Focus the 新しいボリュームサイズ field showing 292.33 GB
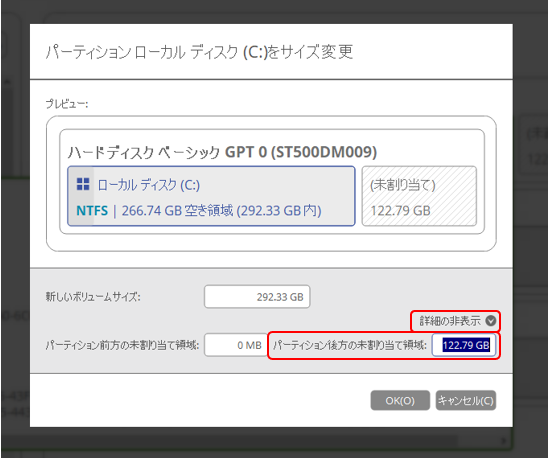 257,297
